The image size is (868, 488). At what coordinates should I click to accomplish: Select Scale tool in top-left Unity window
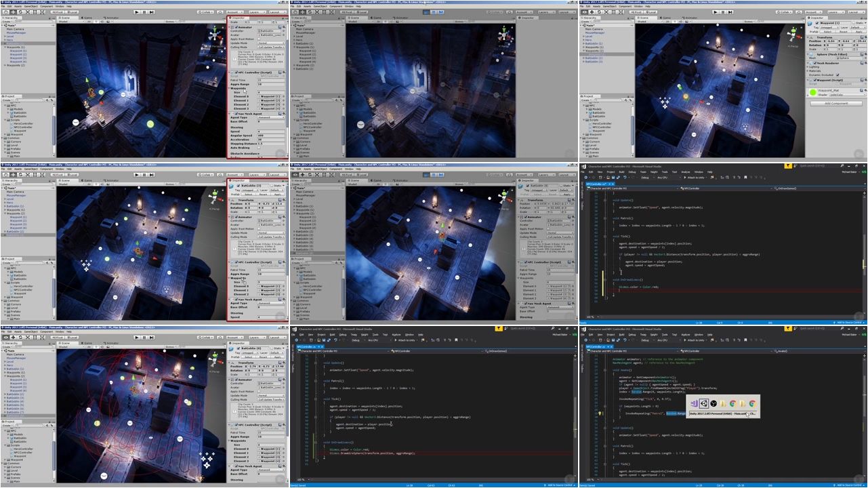pos(28,12)
